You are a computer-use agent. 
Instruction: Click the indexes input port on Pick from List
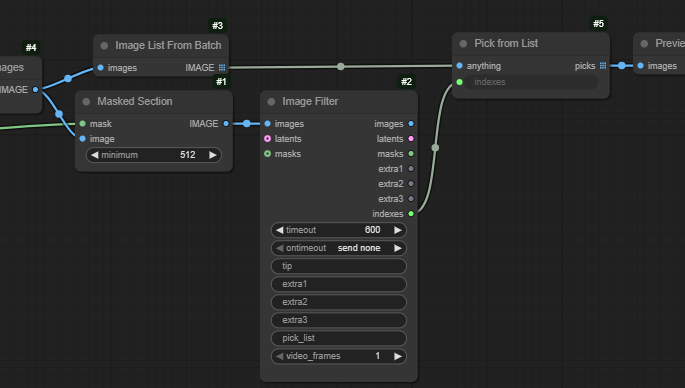(x=459, y=82)
